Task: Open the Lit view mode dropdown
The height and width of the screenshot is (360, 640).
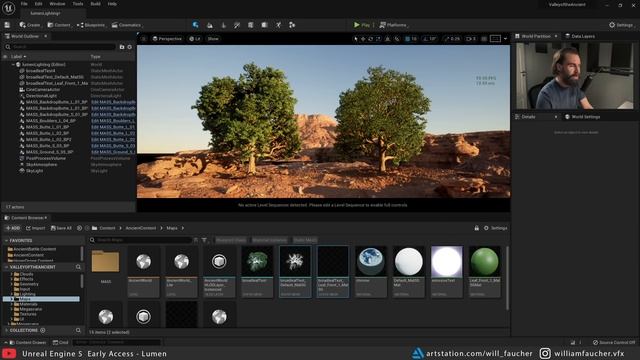Action: [195, 39]
